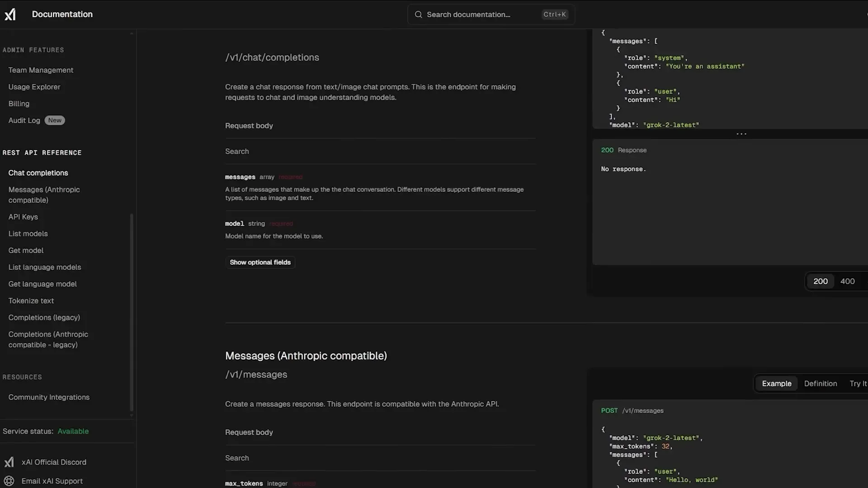Image resolution: width=868 pixels, height=488 pixels.
Task: Click the sidebar scroll-up arrow
Action: [132, 33]
